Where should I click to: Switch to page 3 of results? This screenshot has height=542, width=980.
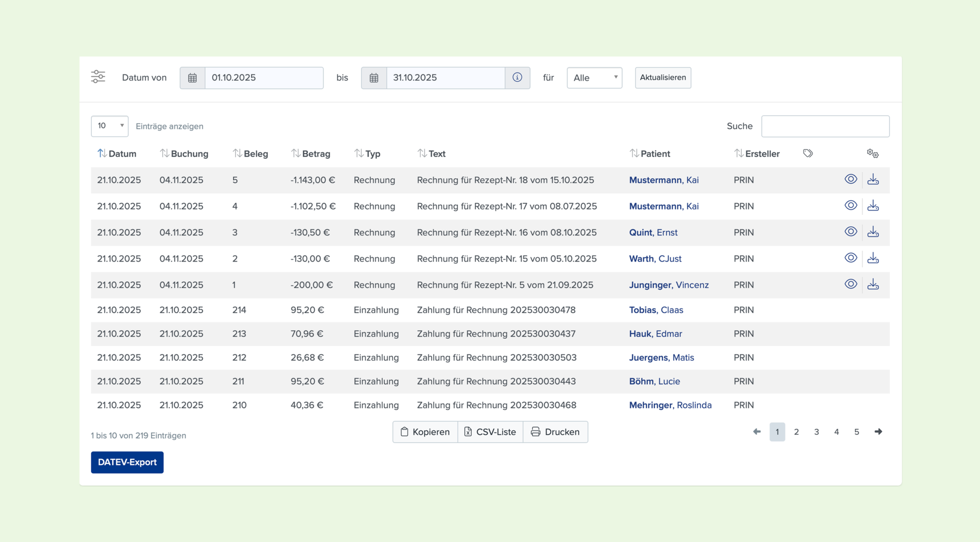pyautogui.click(x=816, y=432)
